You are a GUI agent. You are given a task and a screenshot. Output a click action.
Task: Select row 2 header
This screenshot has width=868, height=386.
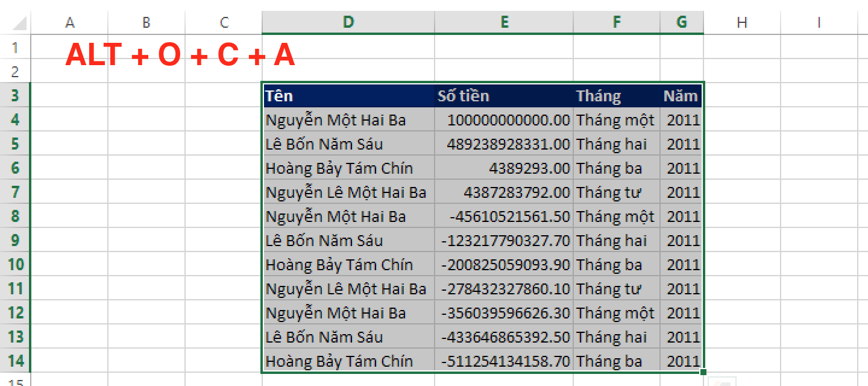click(x=15, y=71)
